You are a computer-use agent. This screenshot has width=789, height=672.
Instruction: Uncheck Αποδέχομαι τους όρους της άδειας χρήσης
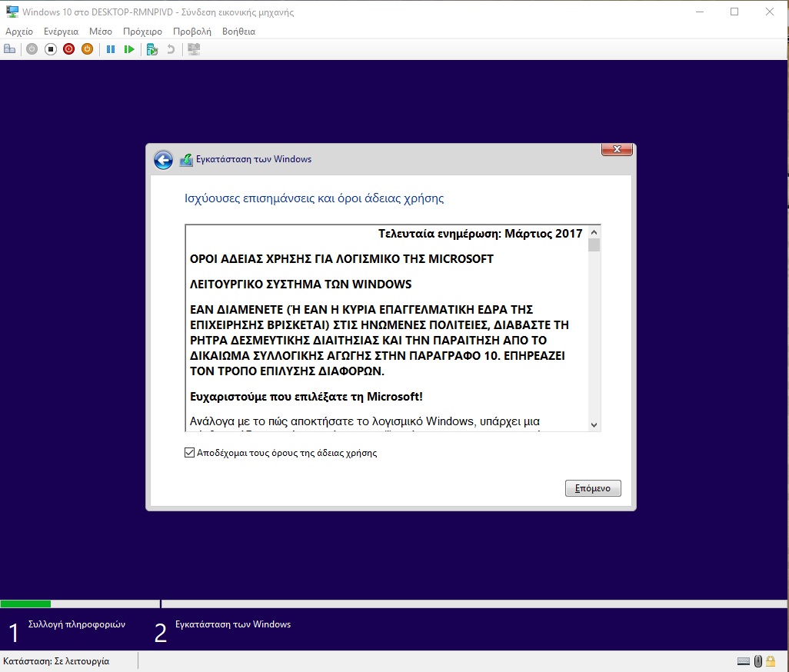[189, 453]
